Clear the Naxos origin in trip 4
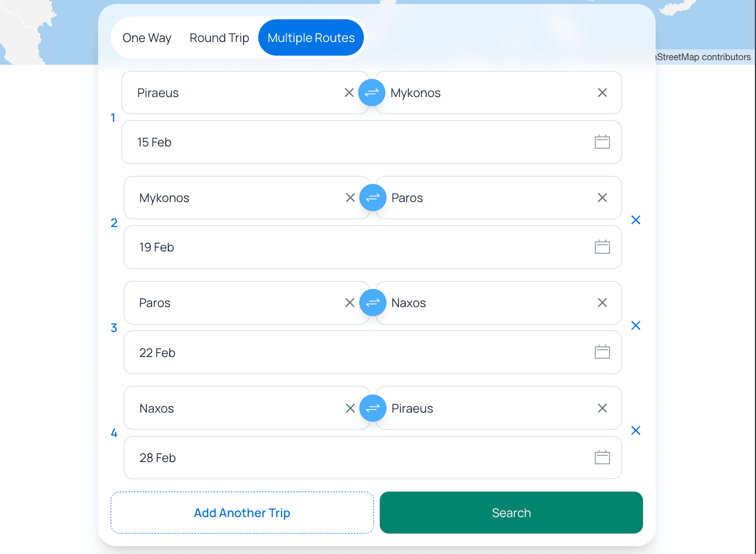The image size is (756, 554). pos(350,408)
